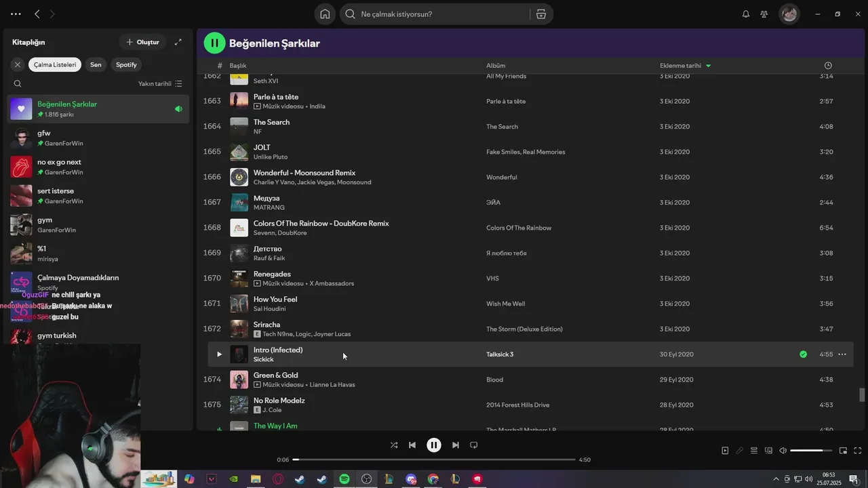Open the 'gfw' playlist
The height and width of the screenshot is (488, 868).
(x=98, y=138)
